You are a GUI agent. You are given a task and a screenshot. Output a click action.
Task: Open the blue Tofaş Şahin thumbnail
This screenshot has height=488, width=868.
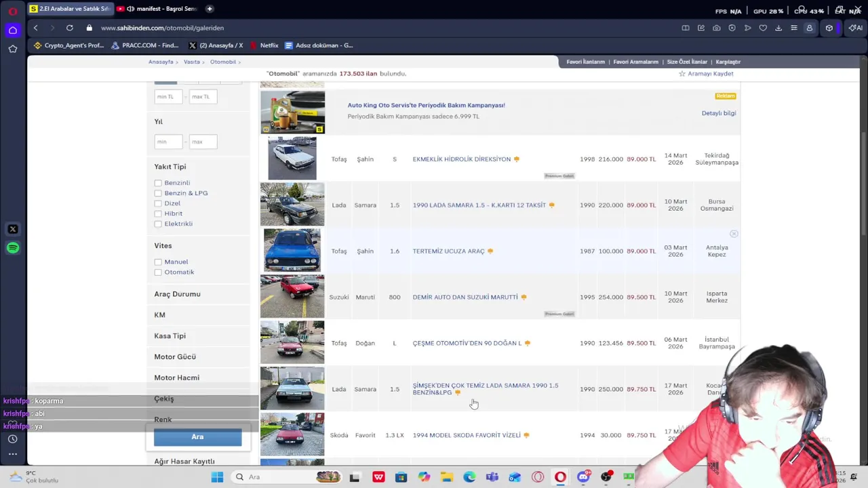pos(292,250)
